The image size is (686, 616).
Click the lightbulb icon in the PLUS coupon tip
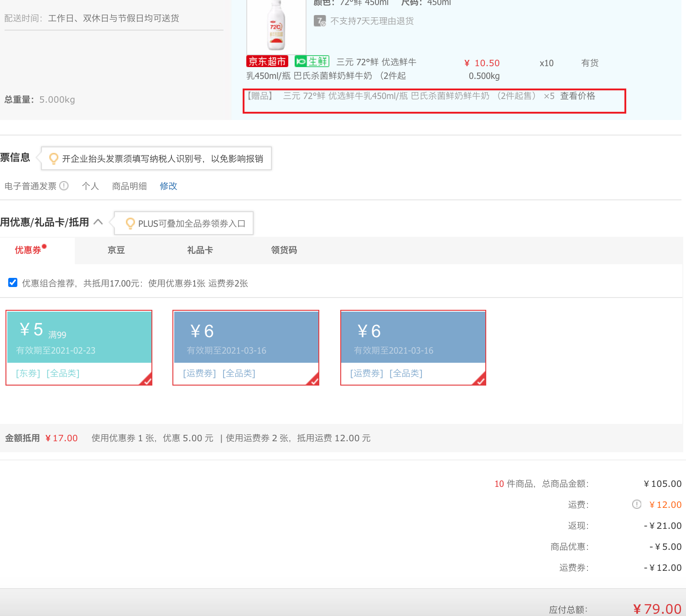click(130, 223)
